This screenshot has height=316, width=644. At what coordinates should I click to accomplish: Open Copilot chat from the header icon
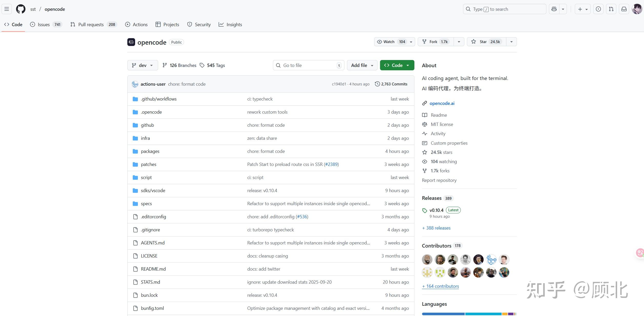(x=554, y=9)
